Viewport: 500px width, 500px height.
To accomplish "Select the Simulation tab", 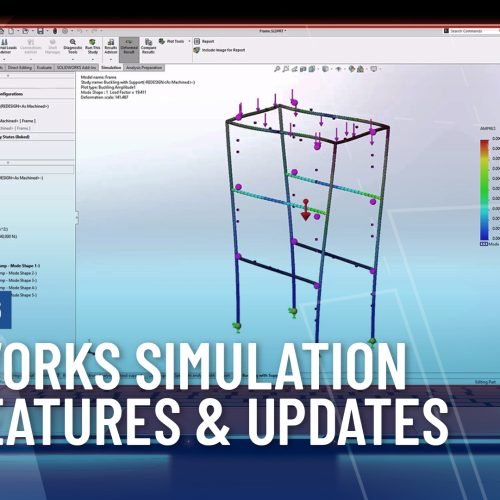I will (111, 68).
